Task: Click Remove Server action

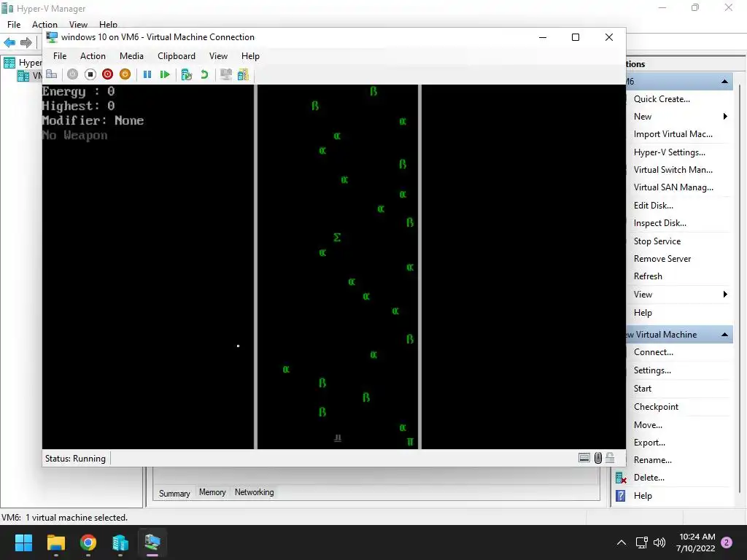Action: [x=662, y=259]
